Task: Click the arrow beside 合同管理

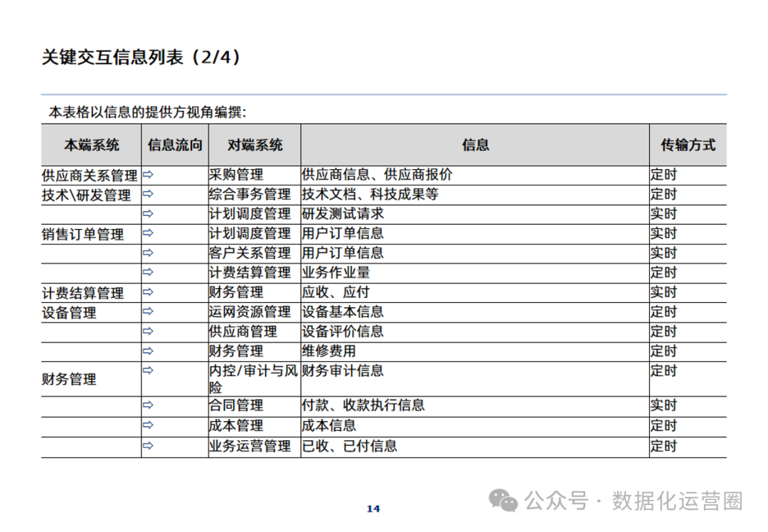Action: click(x=148, y=405)
